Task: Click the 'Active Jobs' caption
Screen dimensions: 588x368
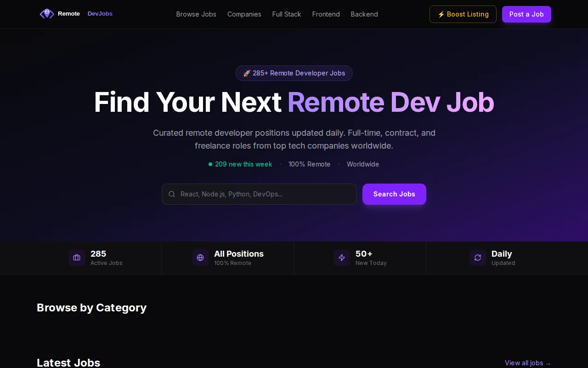Action: pyautogui.click(x=107, y=263)
